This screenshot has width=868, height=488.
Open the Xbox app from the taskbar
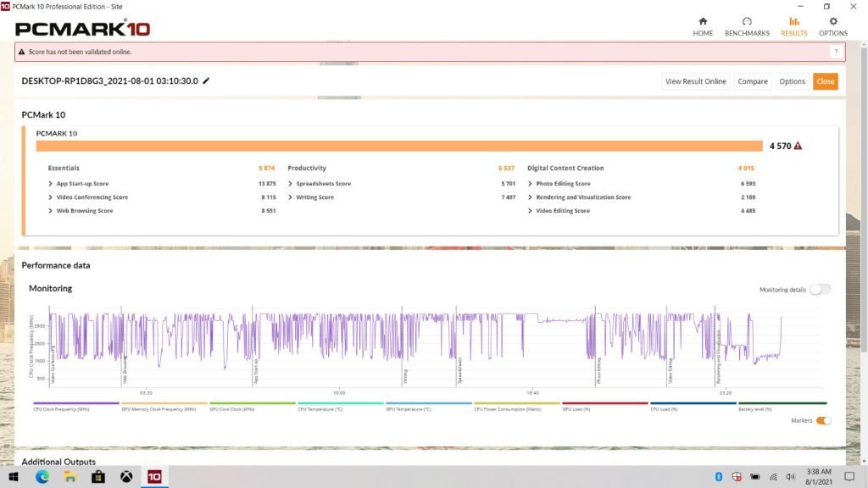(x=126, y=476)
